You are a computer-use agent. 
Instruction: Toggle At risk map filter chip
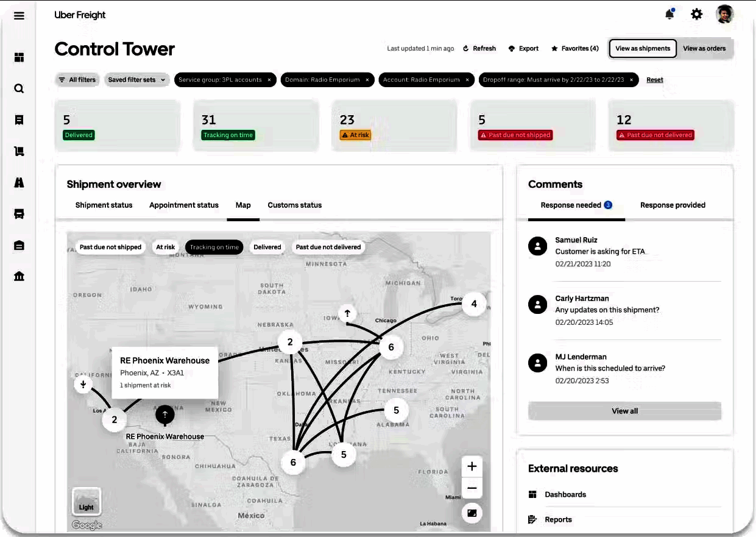pos(166,247)
